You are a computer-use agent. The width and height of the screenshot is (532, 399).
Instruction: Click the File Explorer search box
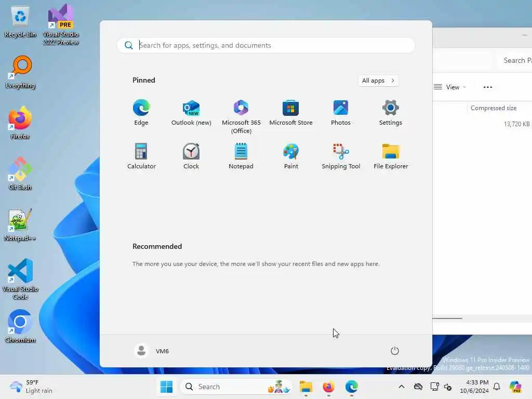(x=515, y=60)
